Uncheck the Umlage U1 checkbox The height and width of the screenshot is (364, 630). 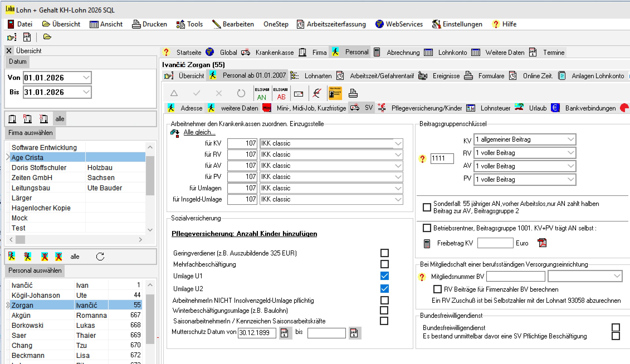point(384,276)
